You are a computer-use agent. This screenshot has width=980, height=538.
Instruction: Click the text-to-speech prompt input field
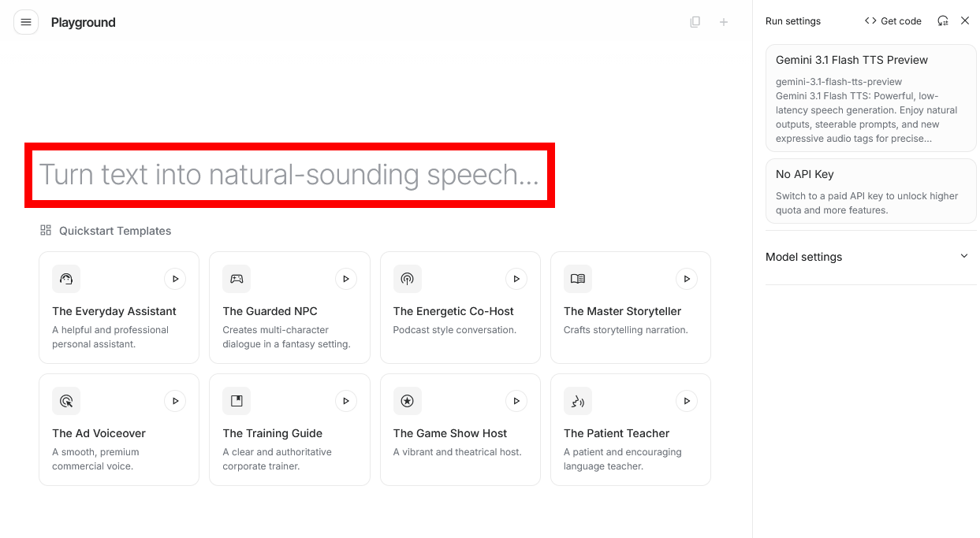click(289, 175)
